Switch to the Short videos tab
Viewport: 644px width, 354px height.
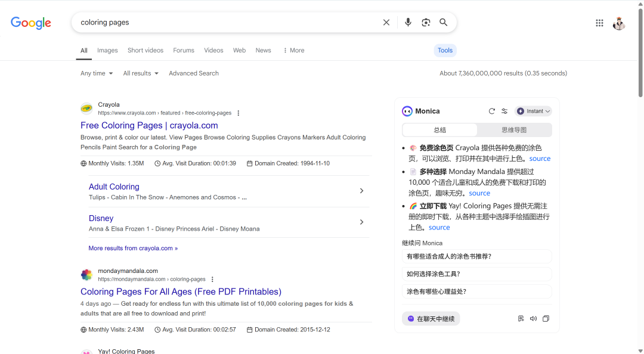145,50
